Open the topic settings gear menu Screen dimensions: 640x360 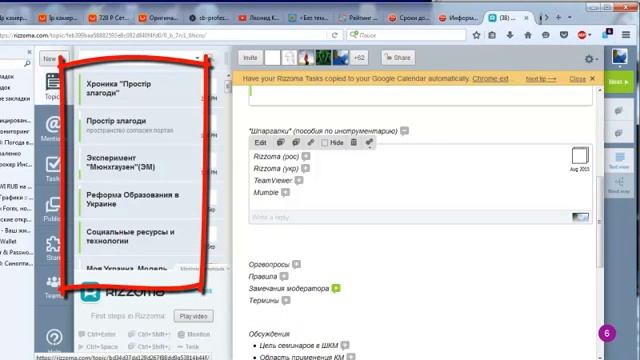click(x=591, y=59)
